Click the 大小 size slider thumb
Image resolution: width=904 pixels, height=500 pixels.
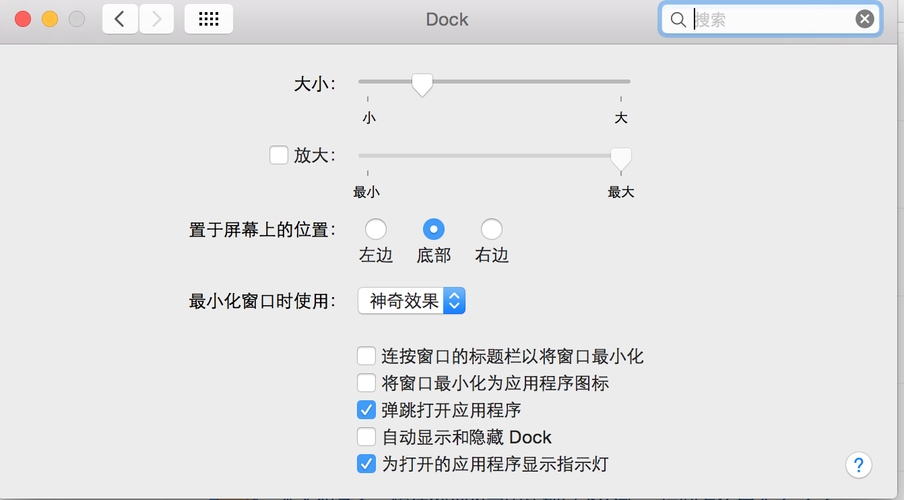(422, 84)
